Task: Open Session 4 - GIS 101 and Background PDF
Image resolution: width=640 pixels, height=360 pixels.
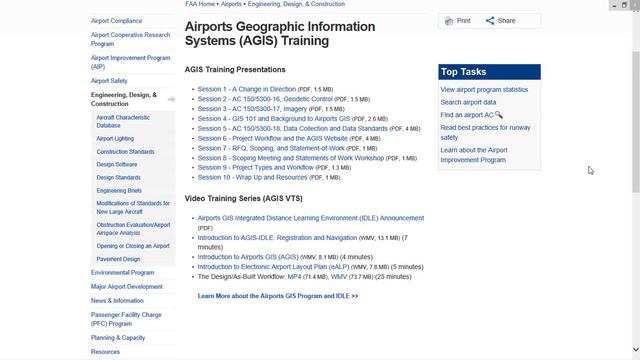Action: coord(274,119)
